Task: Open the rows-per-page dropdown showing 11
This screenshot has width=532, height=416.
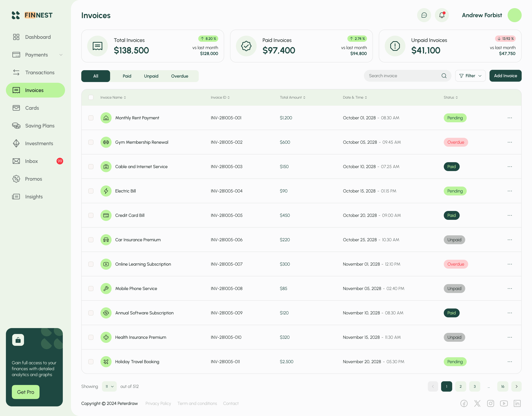Action: [x=109, y=386]
